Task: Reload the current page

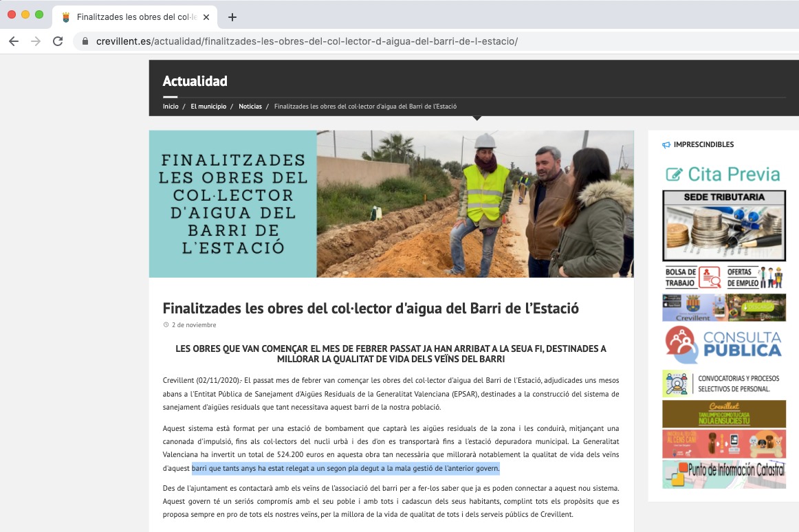Action: tap(58, 41)
